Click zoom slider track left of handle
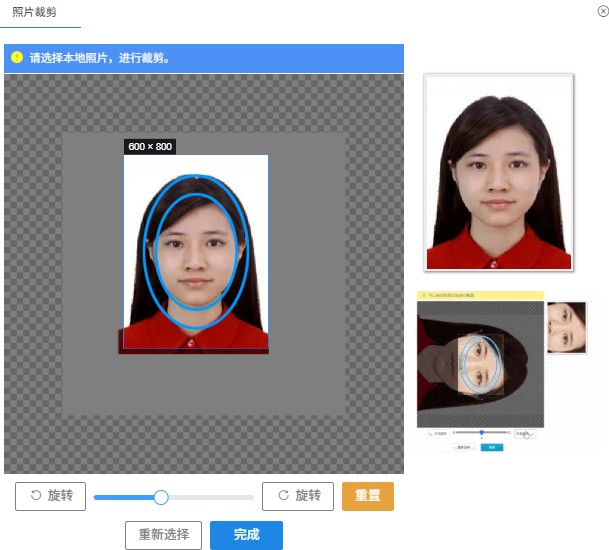The height and width of the screenshot is (550, 609). 122,497
